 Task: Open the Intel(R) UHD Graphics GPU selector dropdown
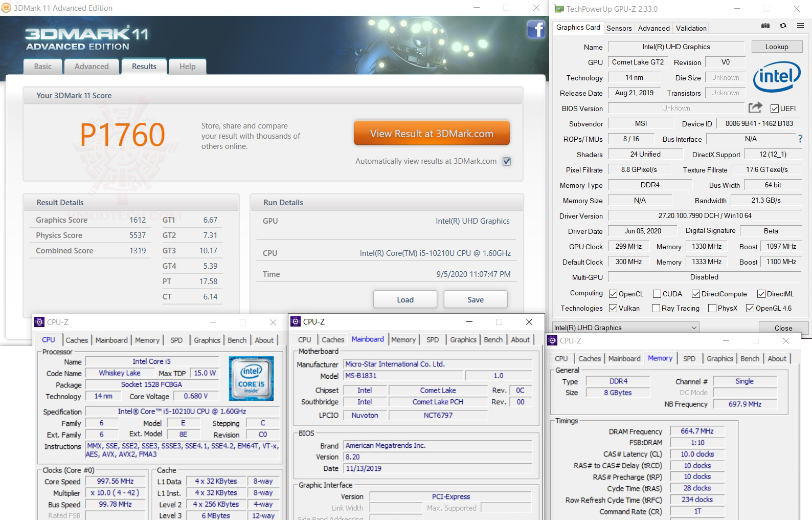coord(625,328)
